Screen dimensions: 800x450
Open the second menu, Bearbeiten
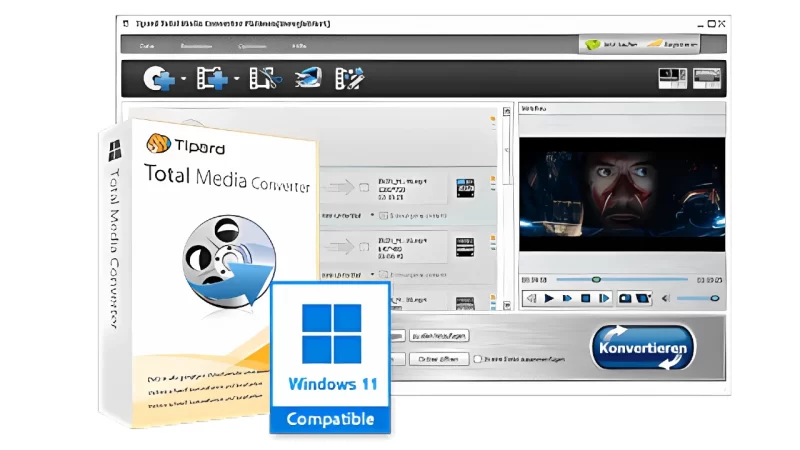[196, 46]
